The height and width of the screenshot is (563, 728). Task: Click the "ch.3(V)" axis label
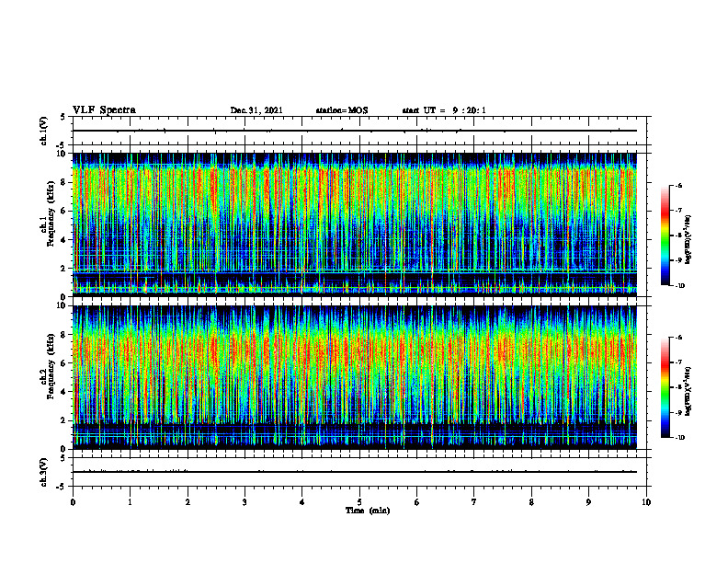point(43,472)
